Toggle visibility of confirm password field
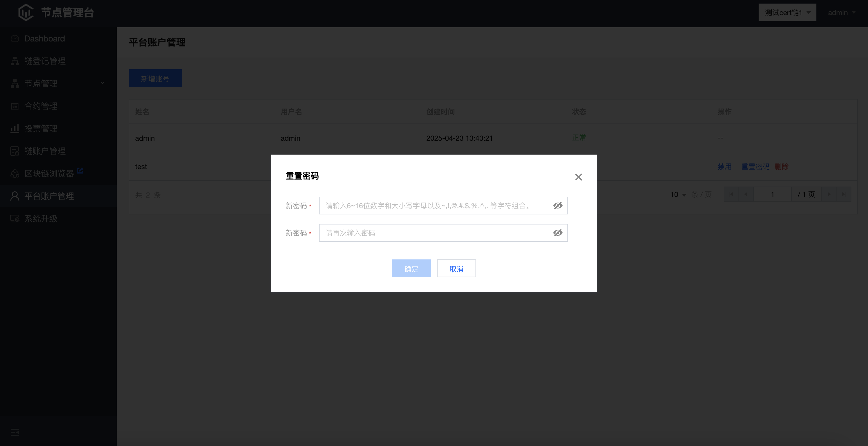Viewport: 868px width, 446px height. (558, 232)
